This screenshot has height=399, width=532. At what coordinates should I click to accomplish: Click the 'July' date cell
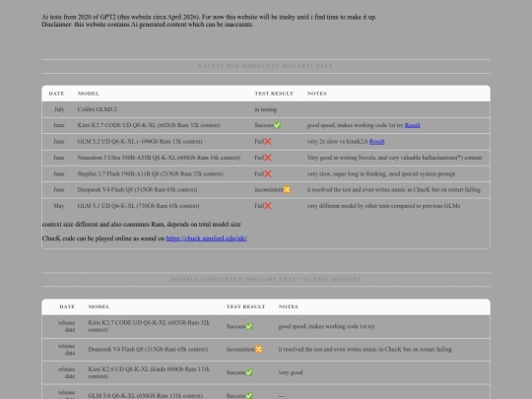59,109
